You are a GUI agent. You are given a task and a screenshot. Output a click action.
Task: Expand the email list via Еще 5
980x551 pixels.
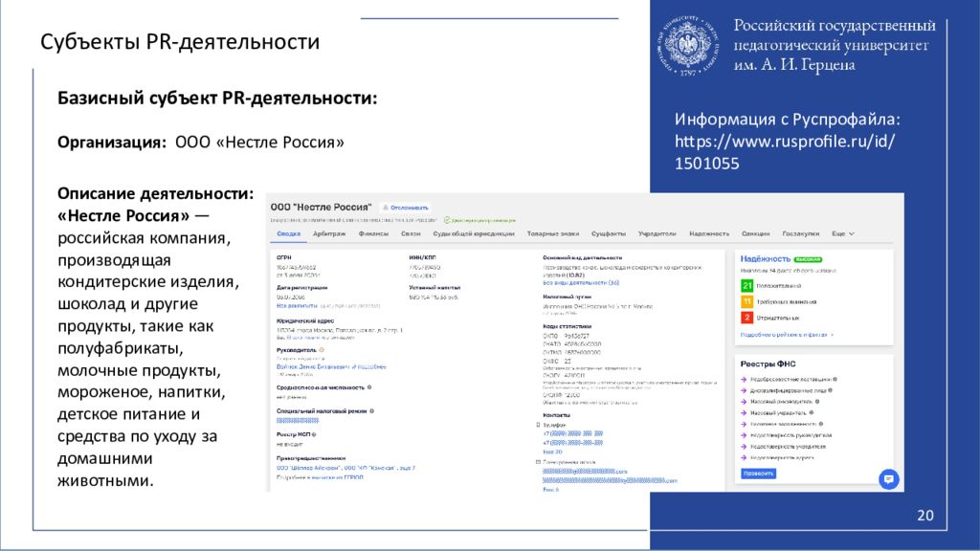(550, 490)
